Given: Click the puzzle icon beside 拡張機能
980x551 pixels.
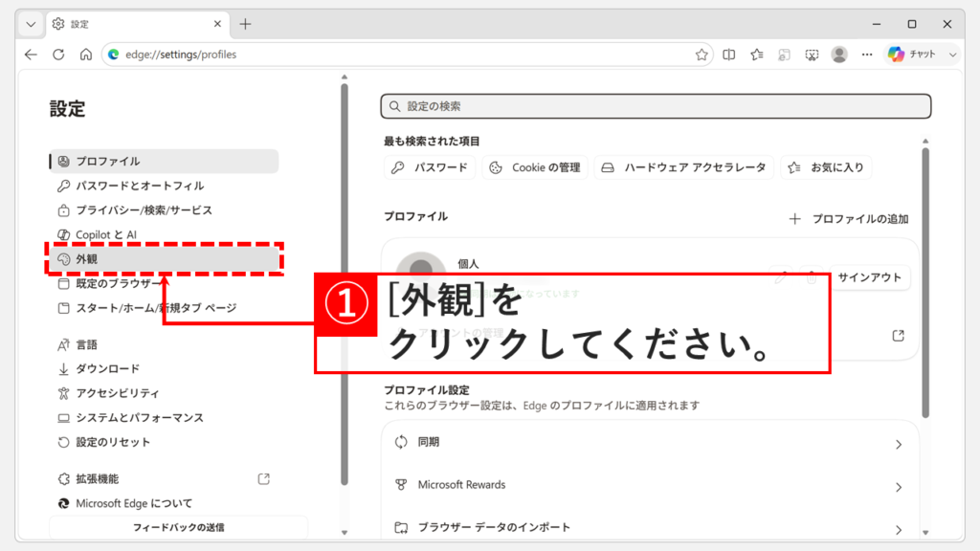Looking at the screenshot, I should pyautogui.click(x=64, y=479).
